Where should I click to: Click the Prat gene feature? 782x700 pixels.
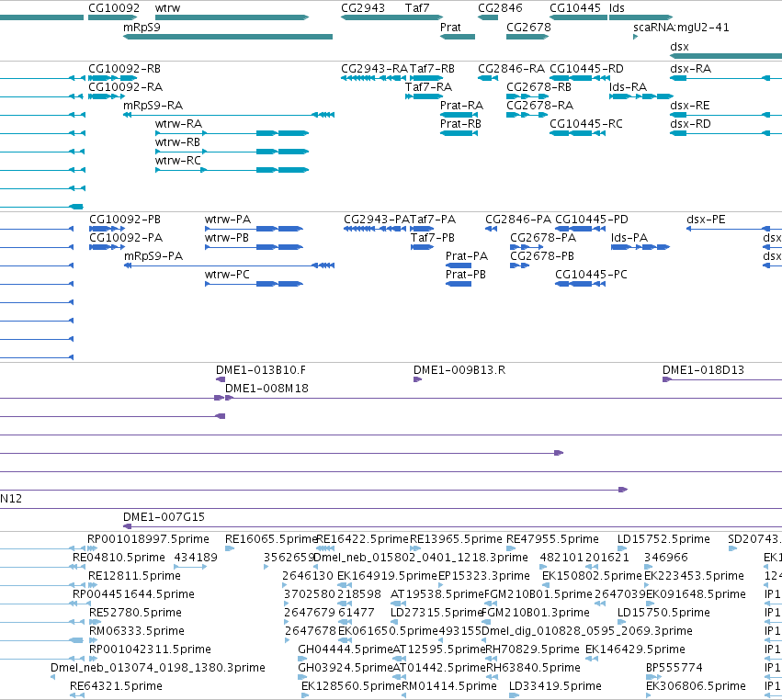point(458,37)
